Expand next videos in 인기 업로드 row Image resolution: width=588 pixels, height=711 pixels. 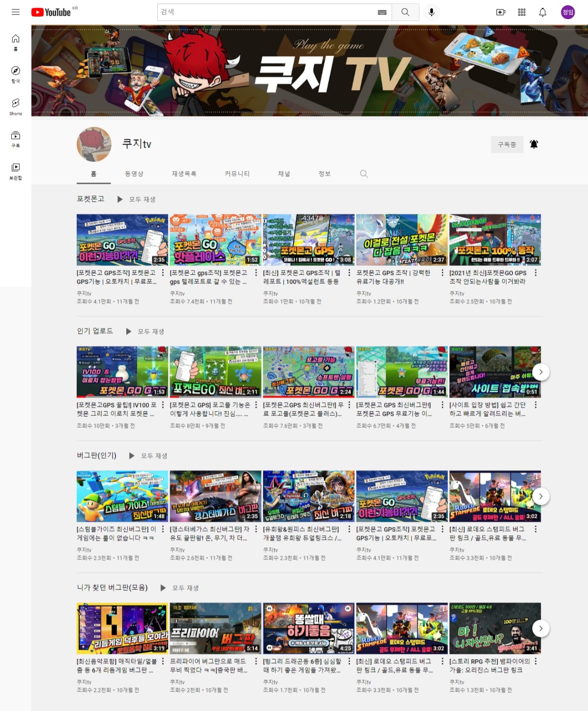click(540, 372)
